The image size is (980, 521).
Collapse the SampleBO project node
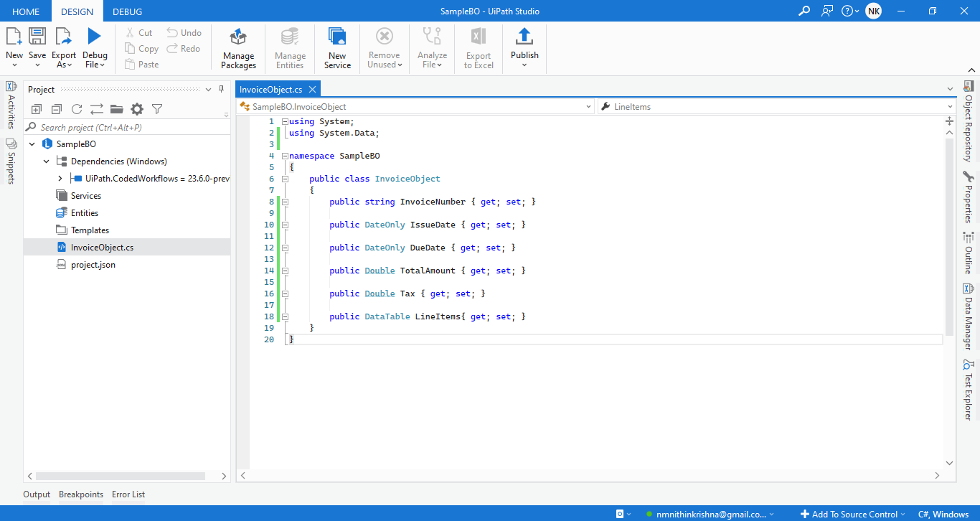32,144
